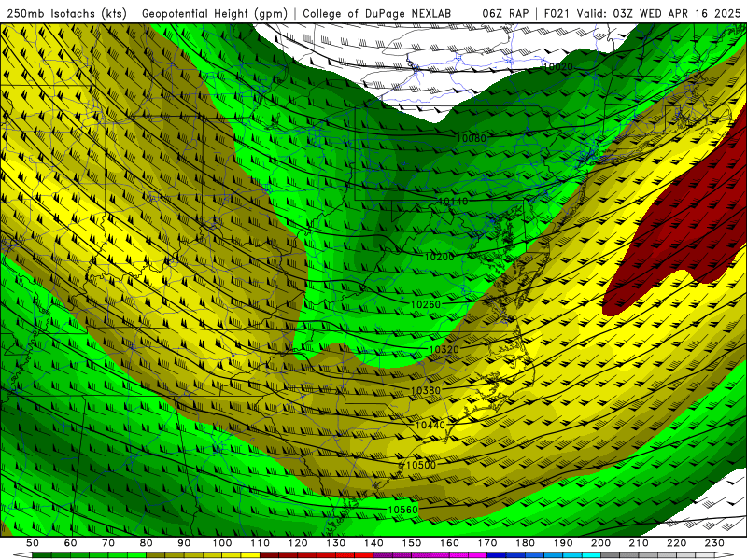Select the 10380 height contour label
This screenshot has width=747, height=560.
[x=426, y=391]
